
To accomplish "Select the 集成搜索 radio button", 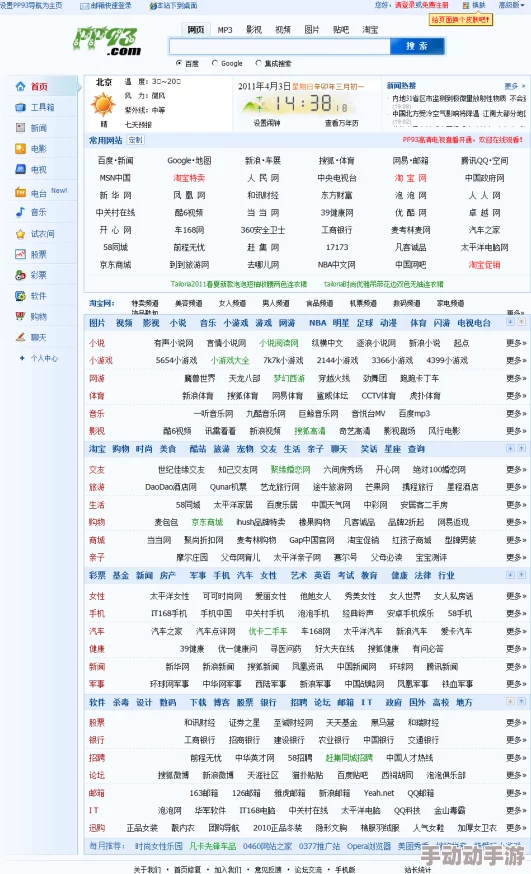I will pos(259,63).
